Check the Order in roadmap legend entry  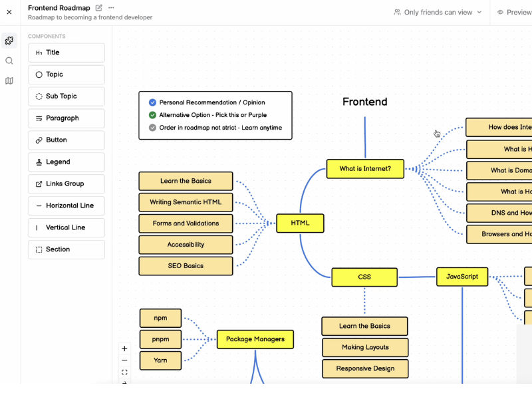[152, 128]
